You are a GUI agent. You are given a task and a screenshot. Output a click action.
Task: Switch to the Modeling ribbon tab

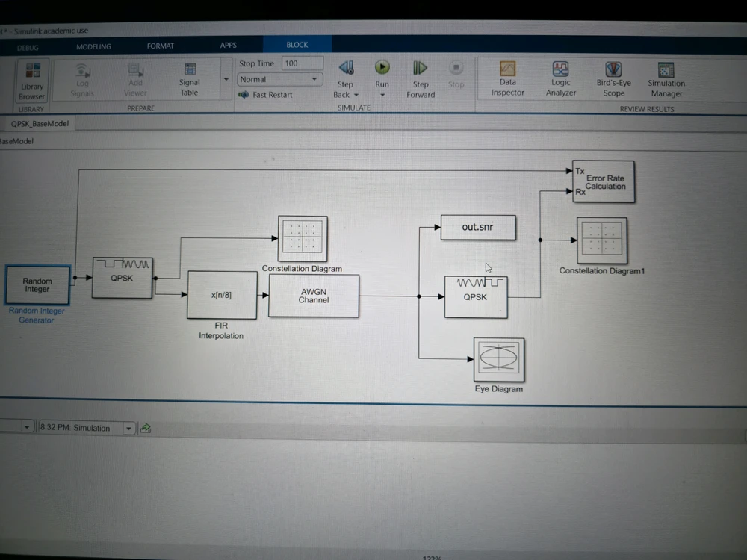pos(93,46)
